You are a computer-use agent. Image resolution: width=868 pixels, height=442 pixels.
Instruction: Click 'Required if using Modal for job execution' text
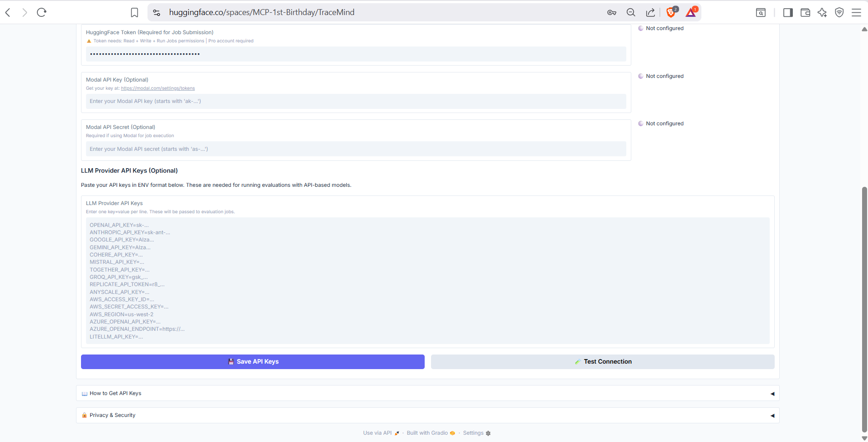point(130,136)
